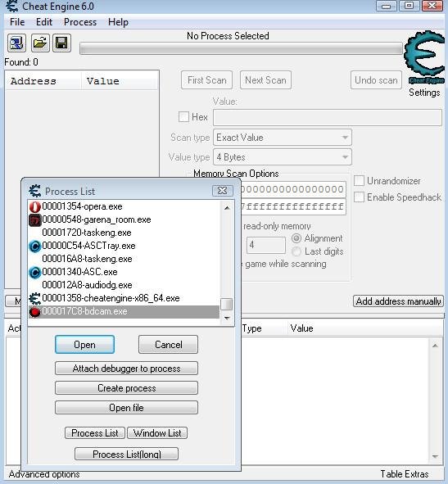448x484 pixels.
Task: Select 00001354-opera.exe process
Action: (124, 206)
